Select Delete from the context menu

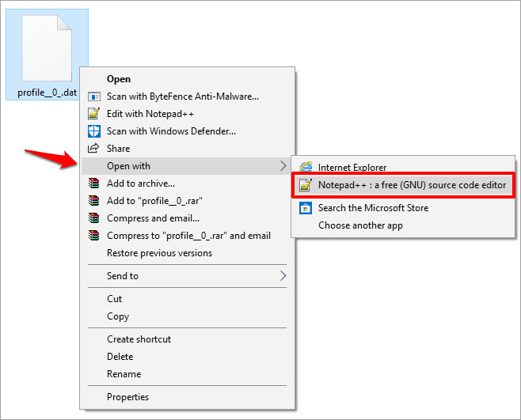click(x=120, y=357)
